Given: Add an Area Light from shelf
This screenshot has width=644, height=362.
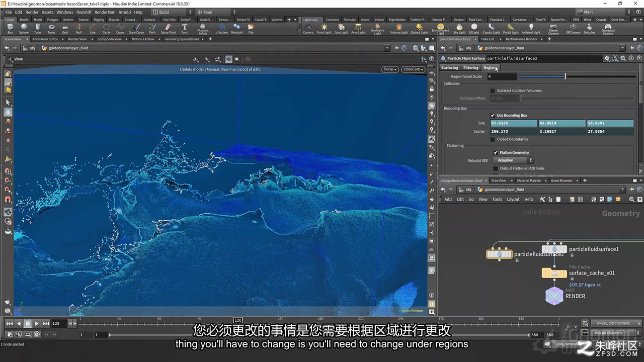Looking at the screenshot, I should [x=358, y=29].
